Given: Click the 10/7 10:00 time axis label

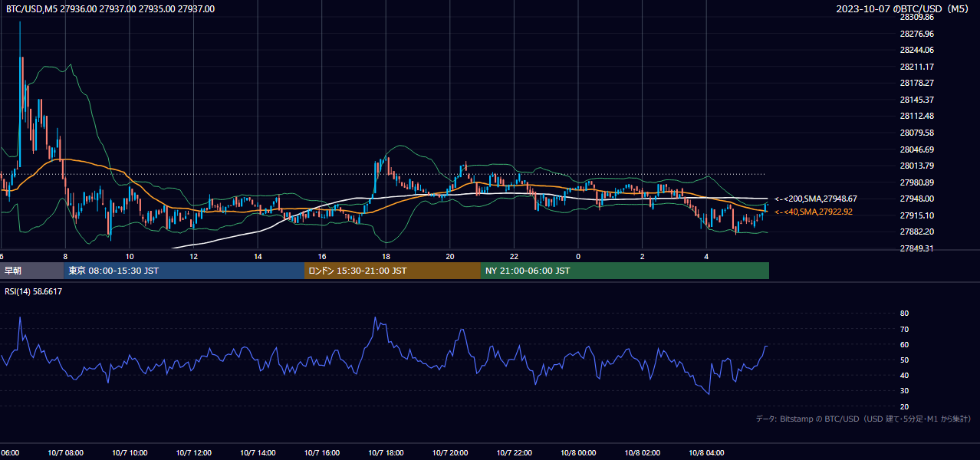Looking at the screenshot, I should [130, 452].
